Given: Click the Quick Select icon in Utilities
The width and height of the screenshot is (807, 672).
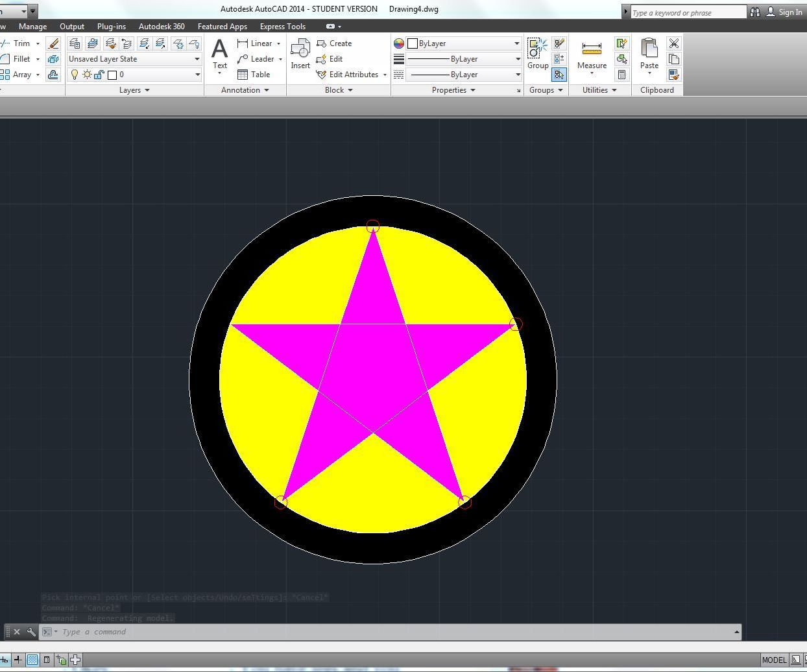Looking at the screenshot, I should pos(621,43).
